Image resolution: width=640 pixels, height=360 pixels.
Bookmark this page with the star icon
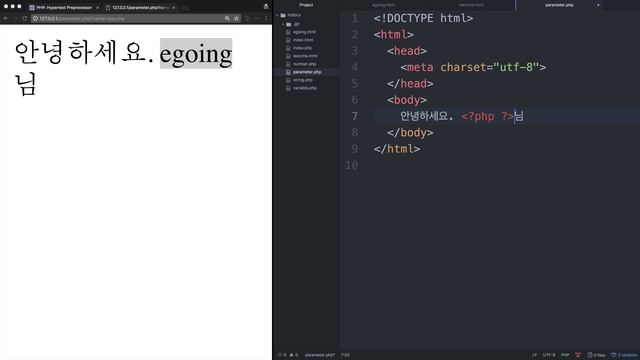(x=236, y=18)
